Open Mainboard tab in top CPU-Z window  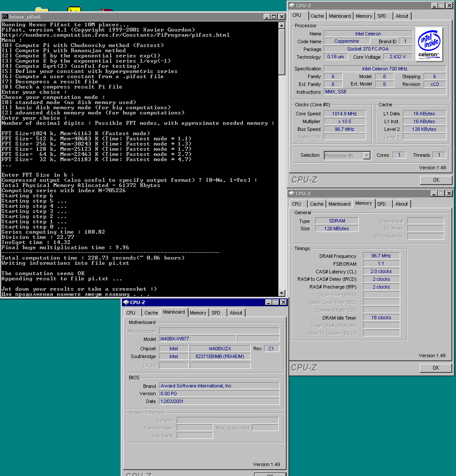pyautogui.click(x=340, y=16)
